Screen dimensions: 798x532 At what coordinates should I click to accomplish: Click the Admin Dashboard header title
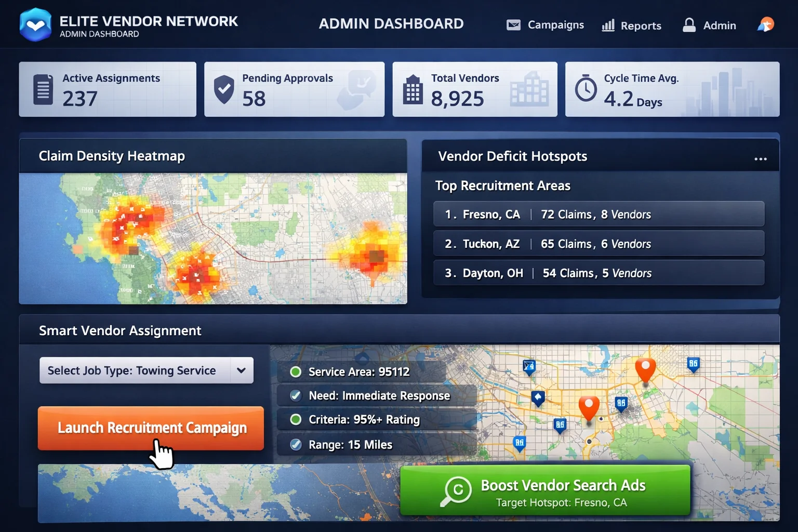(391, 24)
